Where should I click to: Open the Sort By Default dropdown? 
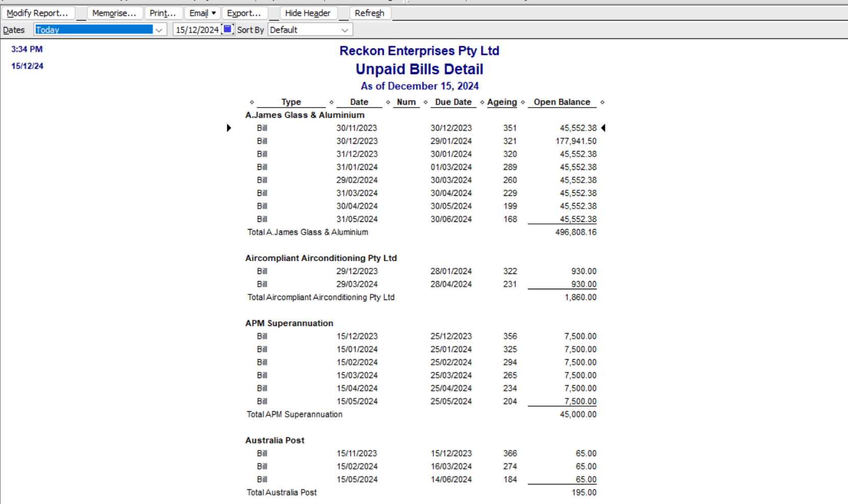click(345, 30)
